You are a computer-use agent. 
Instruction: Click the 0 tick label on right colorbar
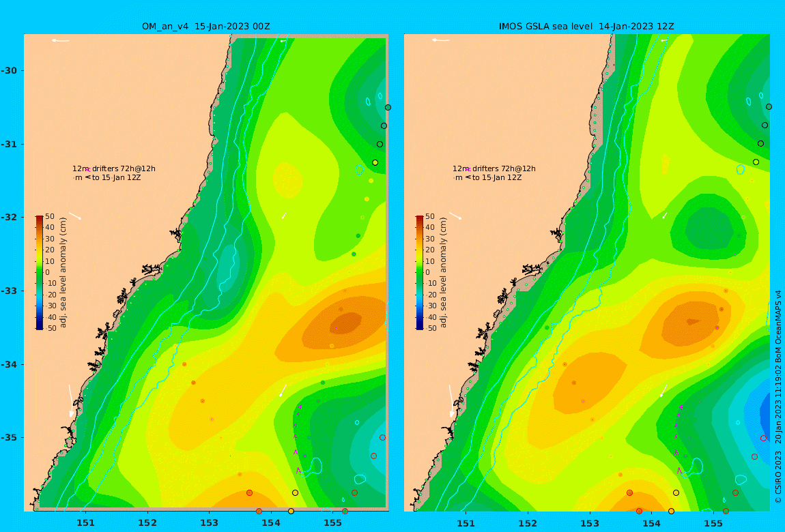click(x=427, y=273)
